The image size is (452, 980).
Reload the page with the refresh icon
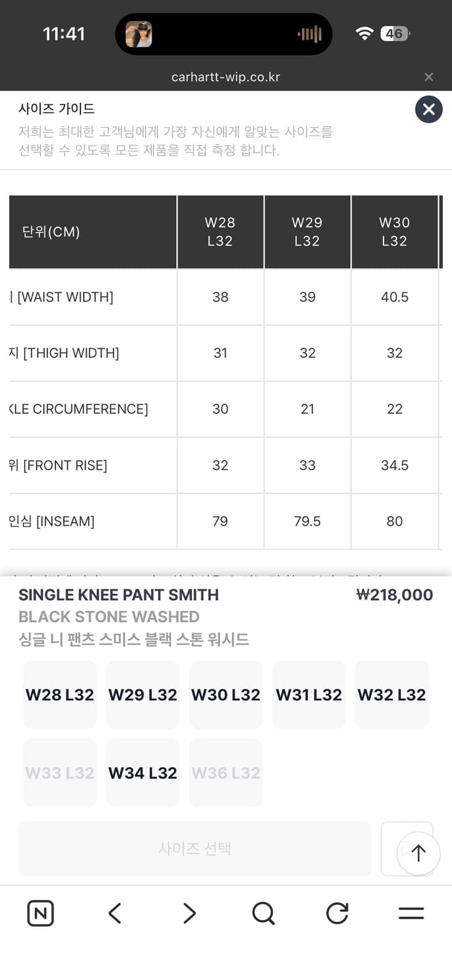pos(337,913)
